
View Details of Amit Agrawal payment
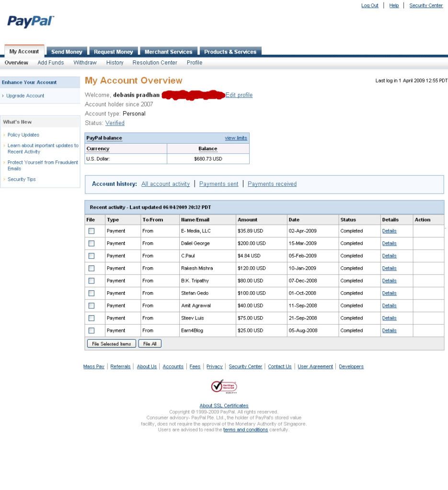tap(389, 306)
